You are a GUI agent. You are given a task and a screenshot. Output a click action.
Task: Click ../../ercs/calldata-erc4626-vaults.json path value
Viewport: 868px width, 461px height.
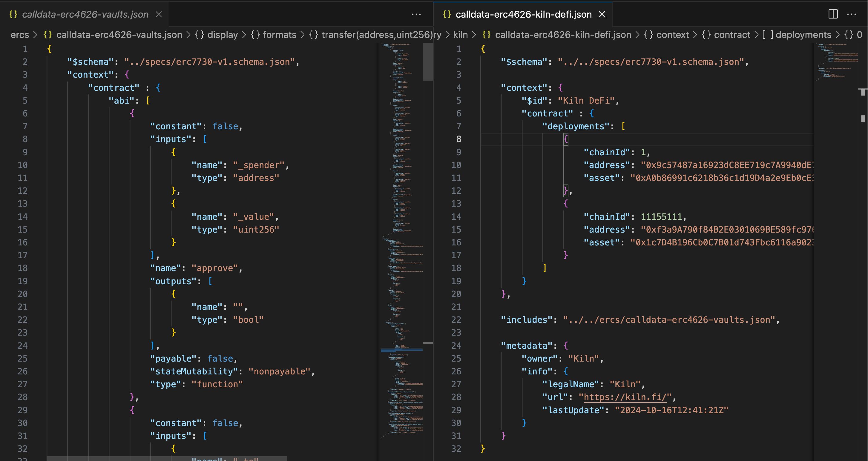[669, 319]
